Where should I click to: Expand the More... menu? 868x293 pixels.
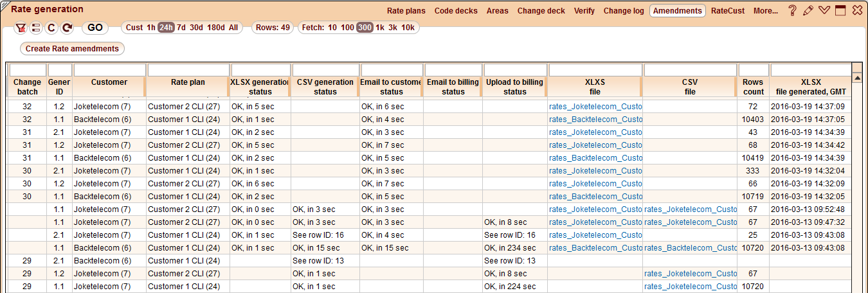click(766, 11)
